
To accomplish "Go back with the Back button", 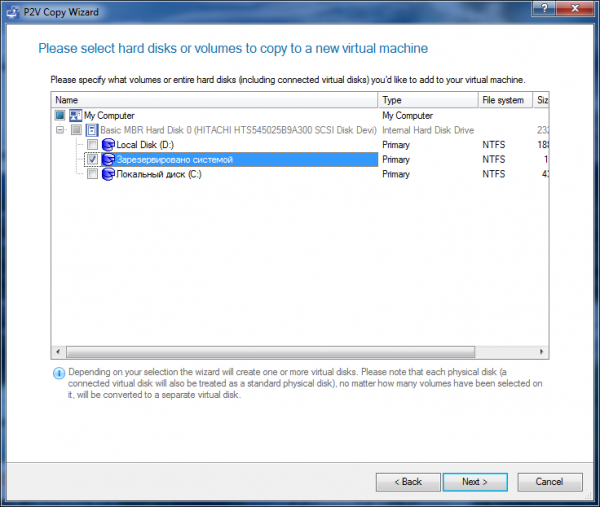I will [x=408, y=482].
